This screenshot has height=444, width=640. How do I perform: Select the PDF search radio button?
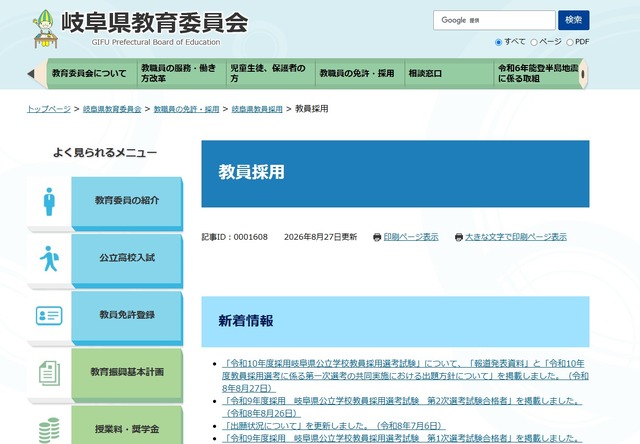pyautogui.click(x=569, y=42)
